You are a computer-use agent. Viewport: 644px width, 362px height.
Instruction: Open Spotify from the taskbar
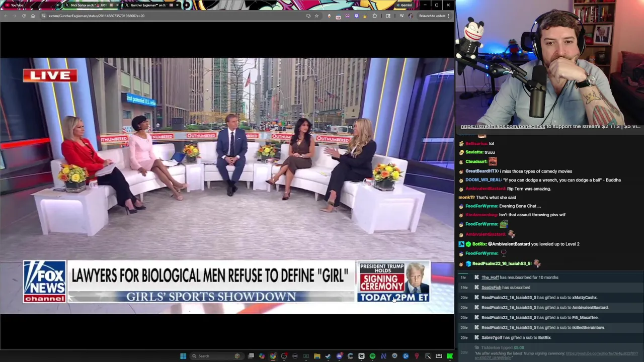[x=372, y=356]
